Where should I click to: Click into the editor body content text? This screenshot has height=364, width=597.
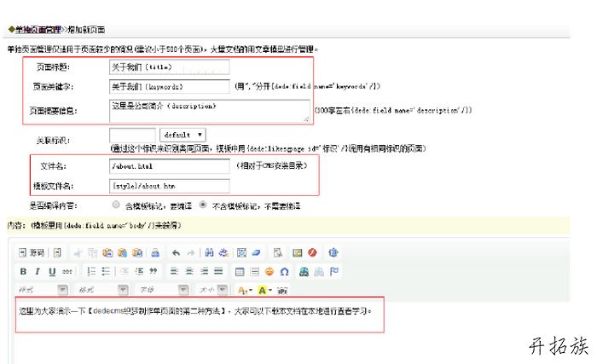(195, 311)
